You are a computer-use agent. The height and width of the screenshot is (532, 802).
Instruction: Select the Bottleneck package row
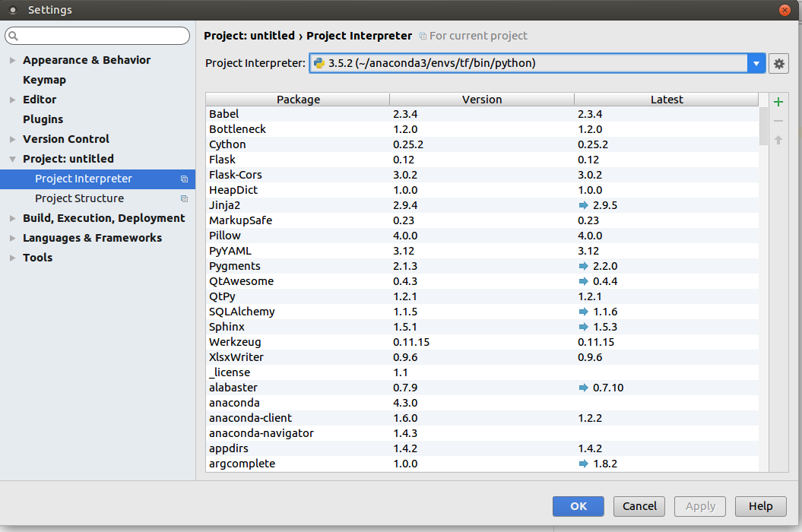(x=482, y=129)
